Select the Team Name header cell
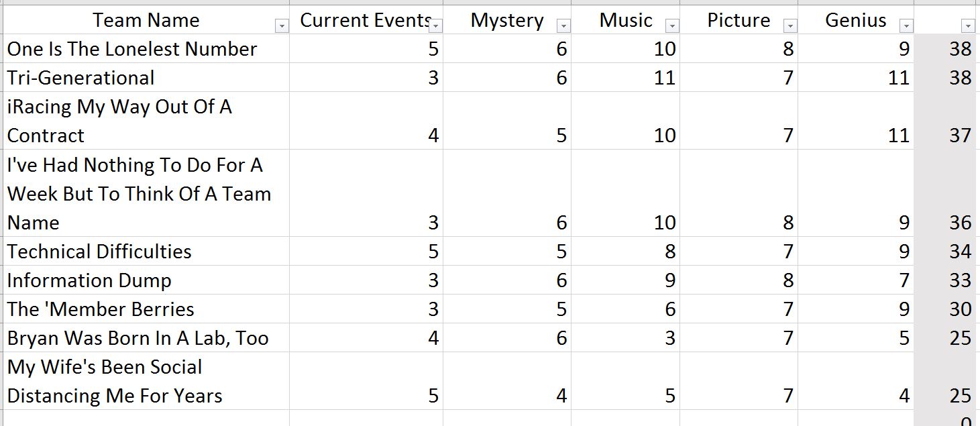The image size is (980, 426). [146, 20]
